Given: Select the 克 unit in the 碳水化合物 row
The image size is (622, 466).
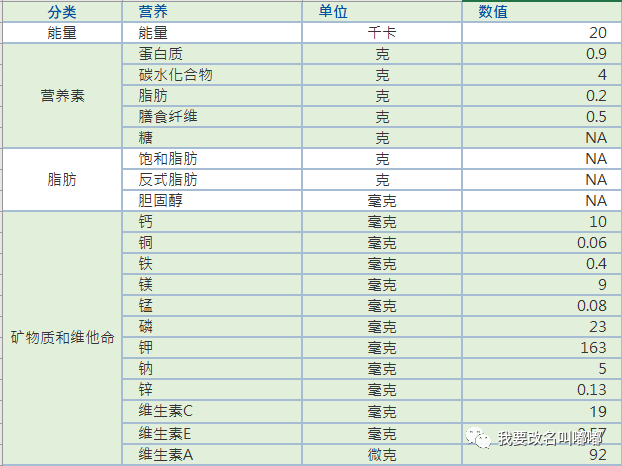Looking at the screenshot, I should (x=382, y=75).
